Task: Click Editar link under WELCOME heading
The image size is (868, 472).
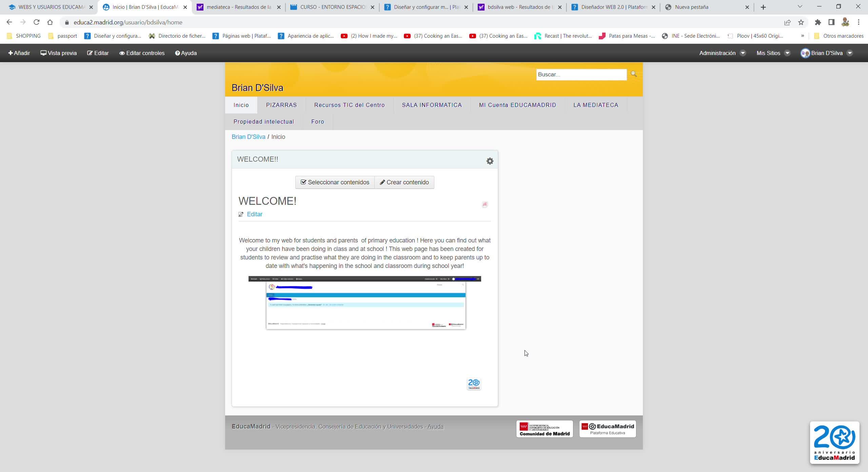Action: 254,214
